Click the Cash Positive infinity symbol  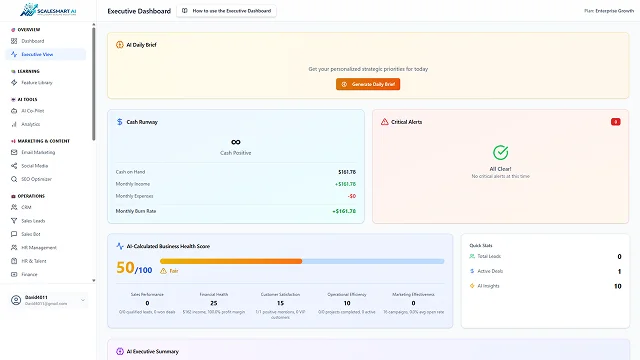[236, 142]
